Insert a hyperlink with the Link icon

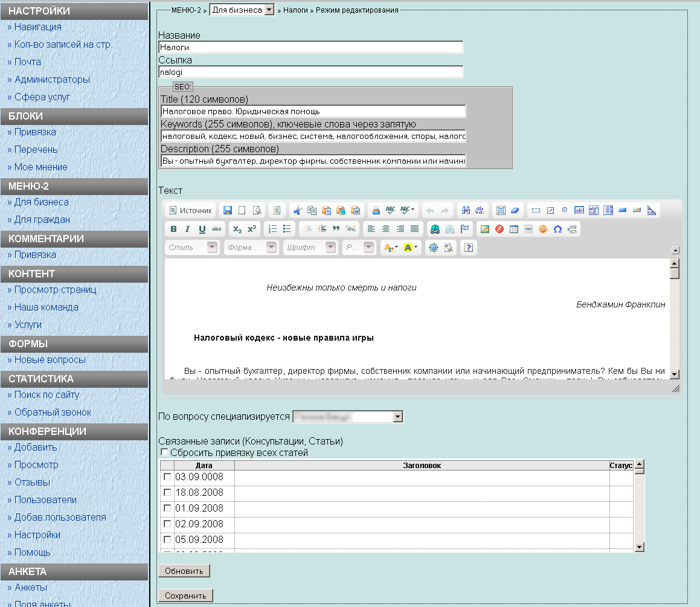(x=435, y=229)
